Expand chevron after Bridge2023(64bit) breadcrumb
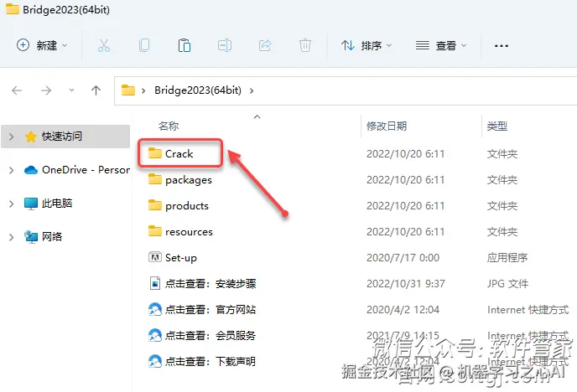Viewport: 577px width, 392px height. pos(252,90)
